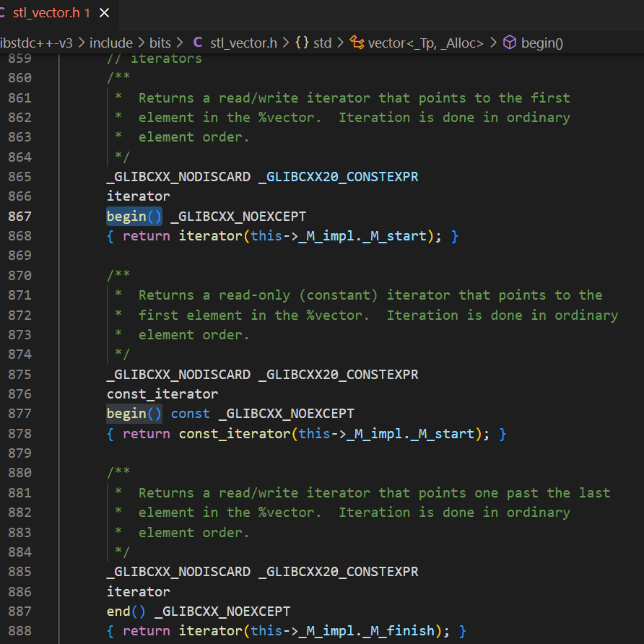Click the C file icon in breadcrumb
Screen dimensions: 644x644
[198, 43]
